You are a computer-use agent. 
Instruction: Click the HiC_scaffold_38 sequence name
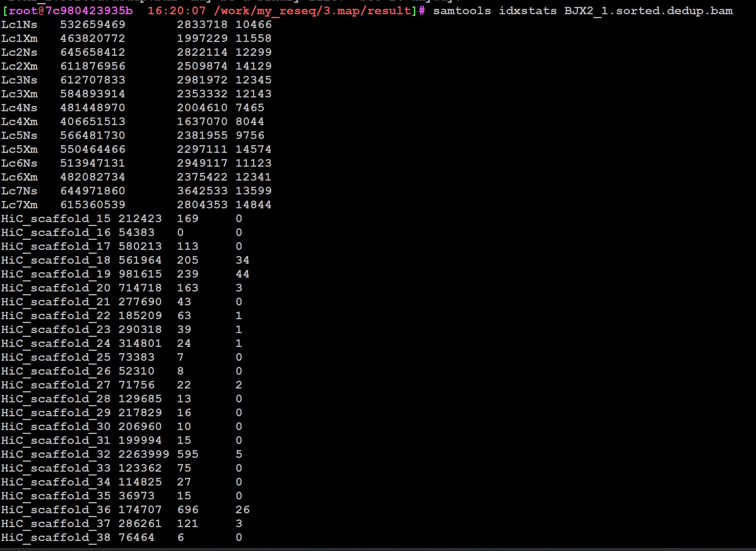(x=56, y=538)
